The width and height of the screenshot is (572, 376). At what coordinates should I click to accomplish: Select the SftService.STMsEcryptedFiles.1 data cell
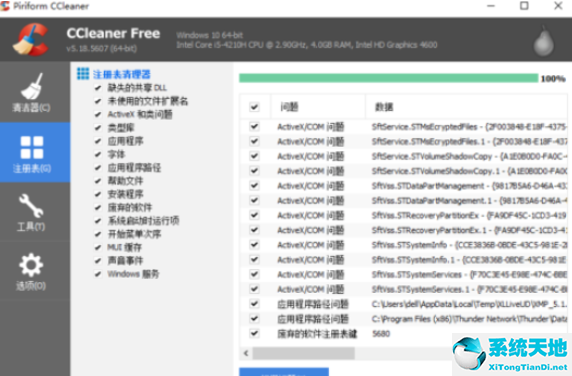point(469,142)
